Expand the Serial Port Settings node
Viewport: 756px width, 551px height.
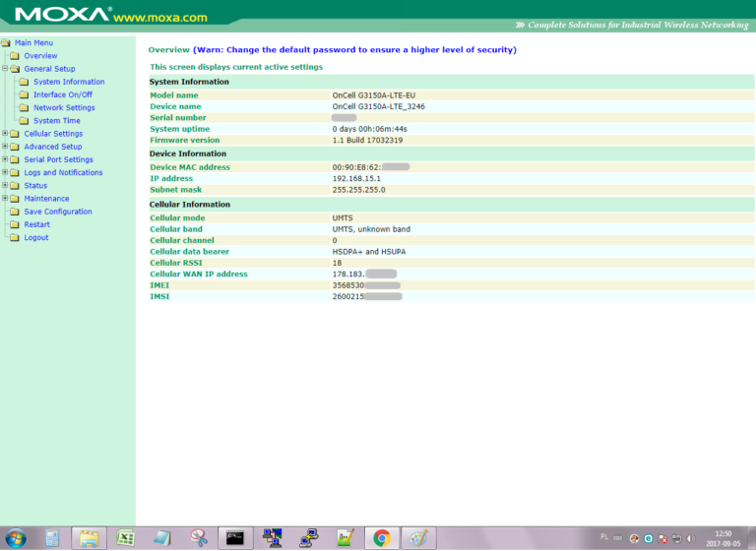click(5, 159)
